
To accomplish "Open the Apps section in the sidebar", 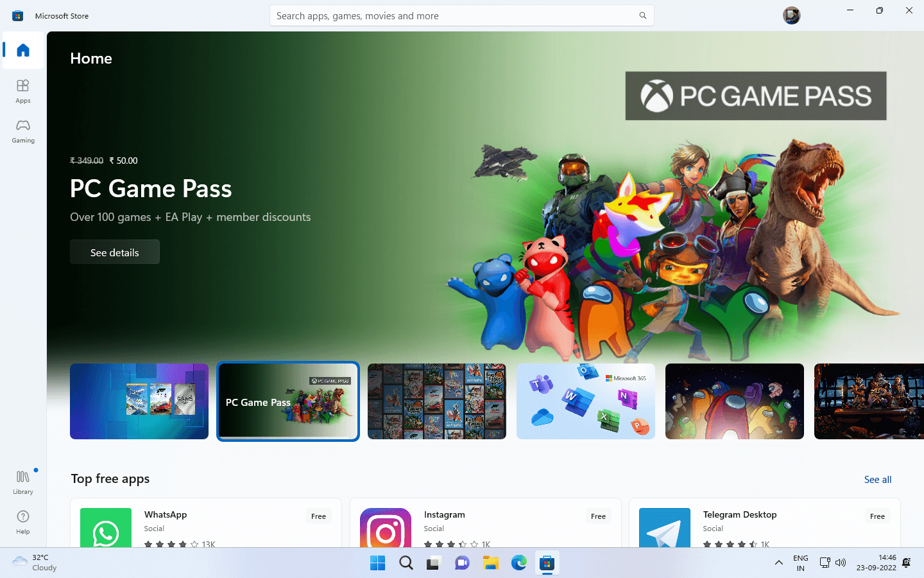I will (x=23, y=91).
